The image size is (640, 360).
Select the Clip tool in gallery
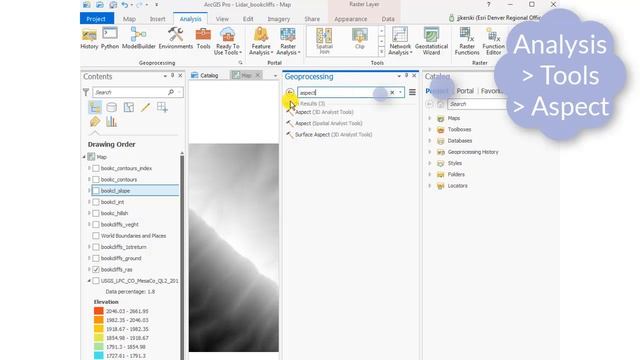pyautogui.click(x=360, y=39)
